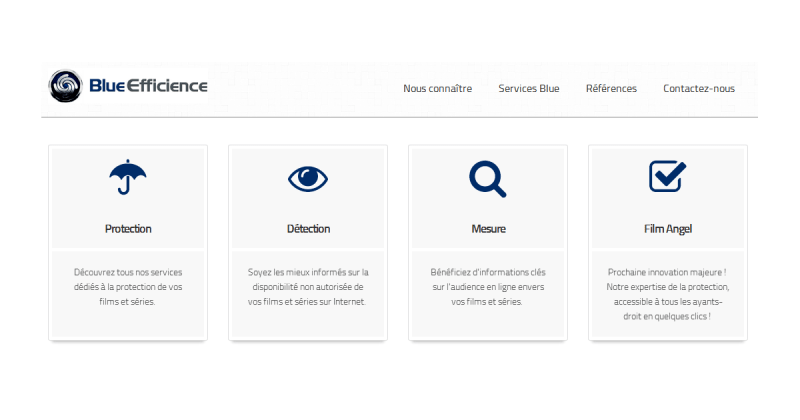Click the eye Détection icon

pos(308,178)
